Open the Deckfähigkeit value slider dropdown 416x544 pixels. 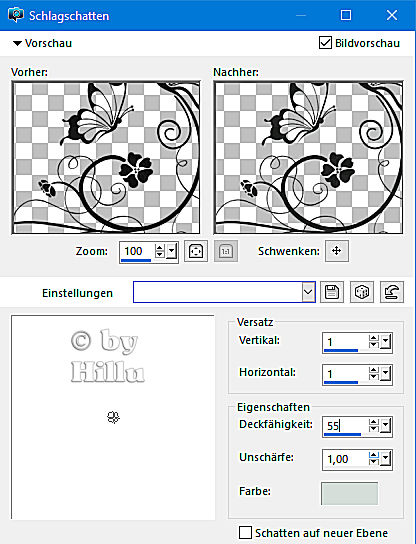point(386,425)
